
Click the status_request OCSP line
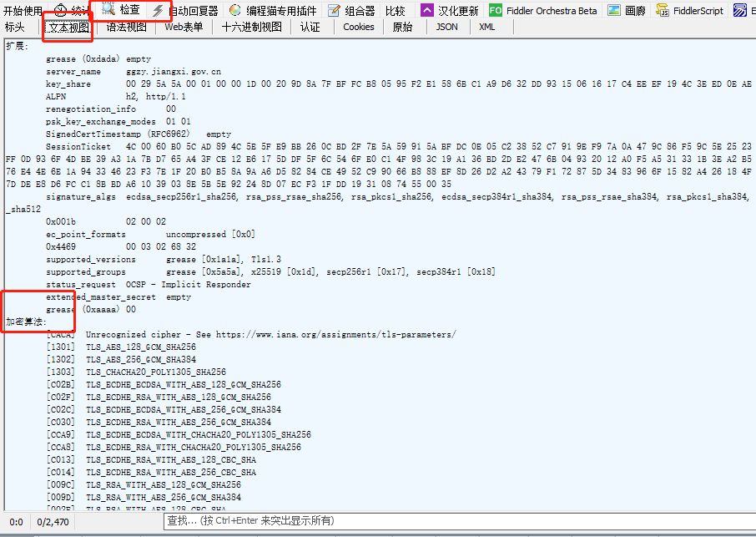point(149,285)
